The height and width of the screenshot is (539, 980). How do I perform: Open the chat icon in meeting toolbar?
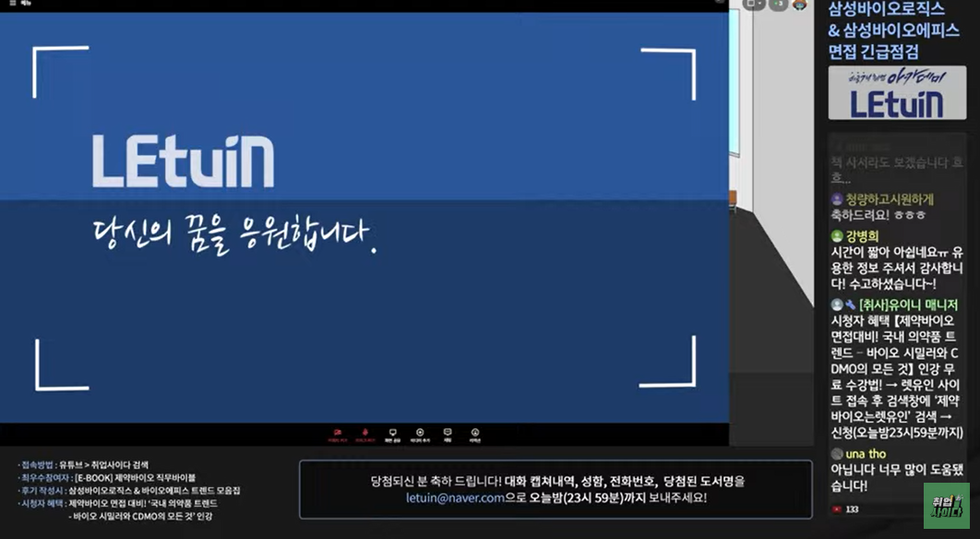click(448, 433)
